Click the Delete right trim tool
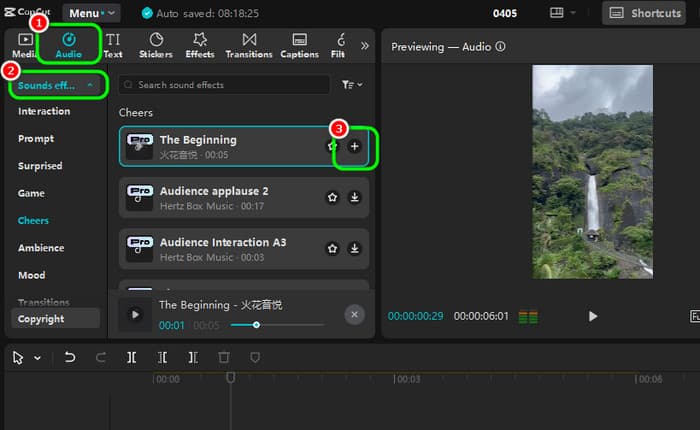 [193, 357]
